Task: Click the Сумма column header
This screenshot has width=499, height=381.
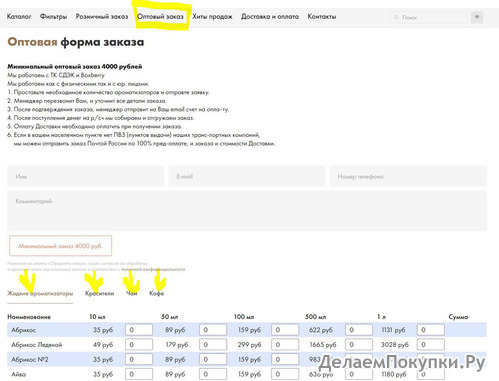Action: point(458,317)
